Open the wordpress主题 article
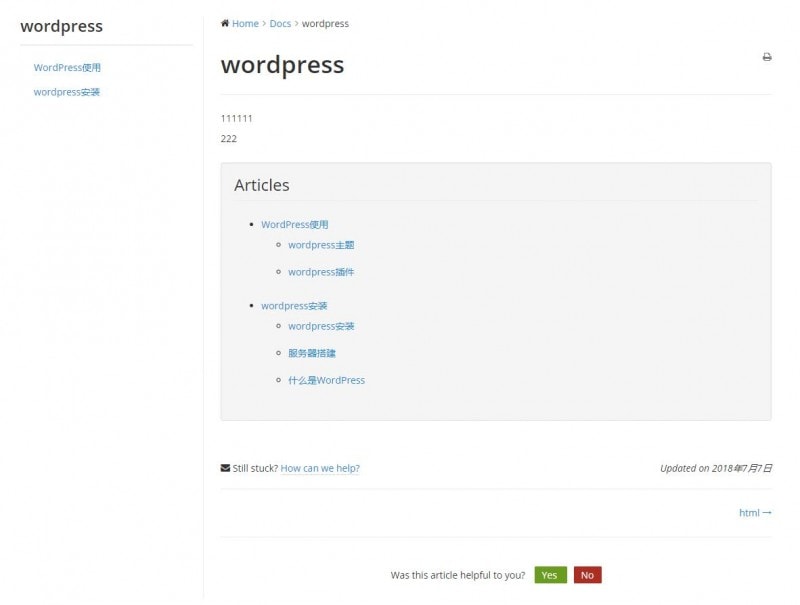Image resolution: width=800 pixels, height=605 pixels. click(x=321, y=245)
